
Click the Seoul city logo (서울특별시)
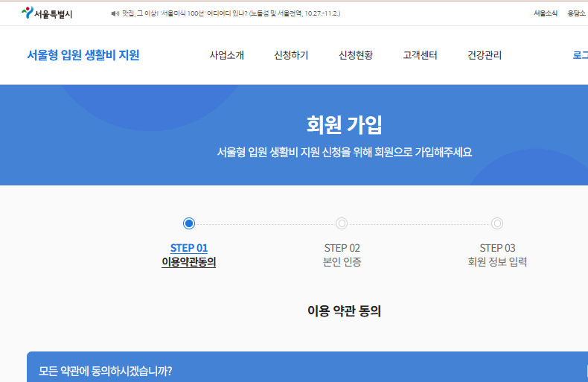pos(47,13)
